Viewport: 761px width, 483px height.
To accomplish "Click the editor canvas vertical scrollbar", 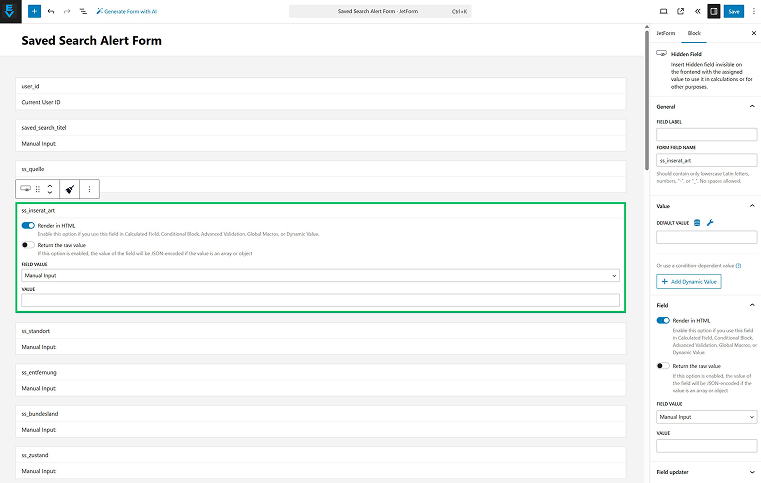I will click(x=646, y=100).
